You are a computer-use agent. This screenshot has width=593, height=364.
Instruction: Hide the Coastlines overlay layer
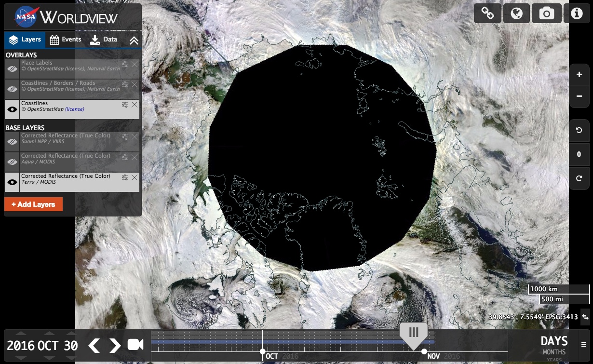pyautogui.click(x=12, y=109)
